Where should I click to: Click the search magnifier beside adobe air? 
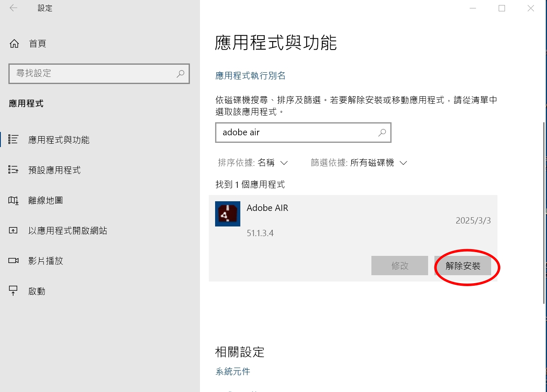(382, 133)
